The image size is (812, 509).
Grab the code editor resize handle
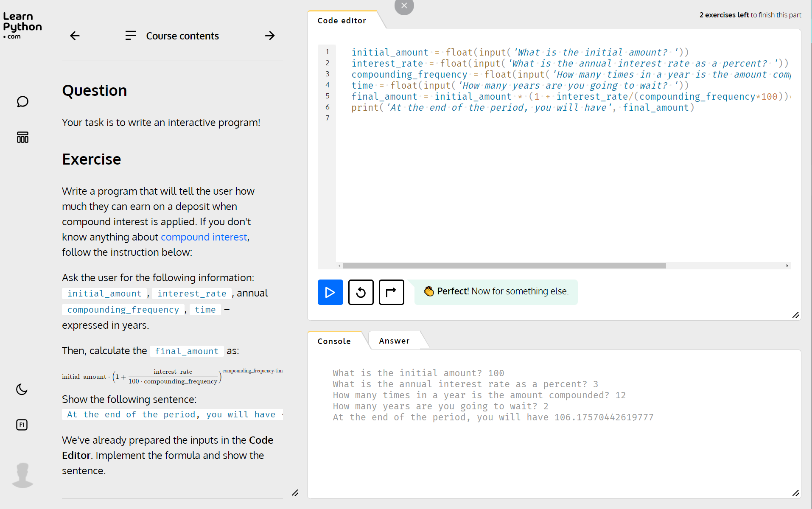[795, 315]
